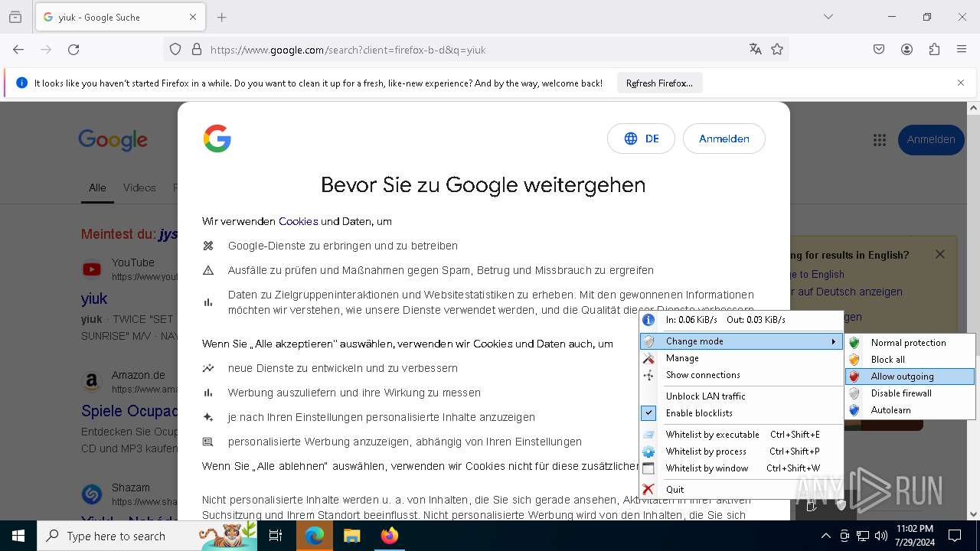Toggle Enable blocklists checkmark
The image size is (980, 551).
tap(648, 413)
